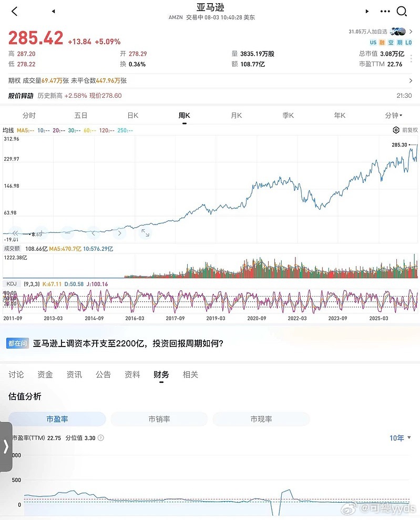Screen dimensions: 420x520
Task: Go to the previous stock with left triangle
Action: pos(53,11)
